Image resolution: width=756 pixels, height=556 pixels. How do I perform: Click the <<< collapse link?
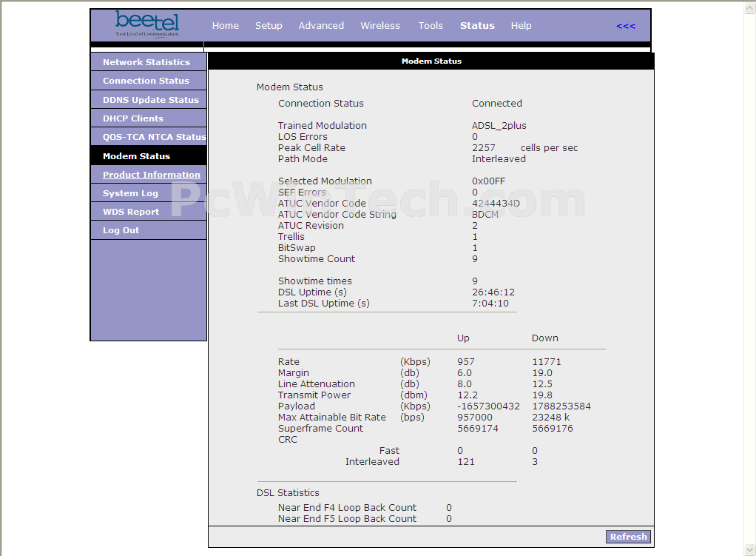625,26
